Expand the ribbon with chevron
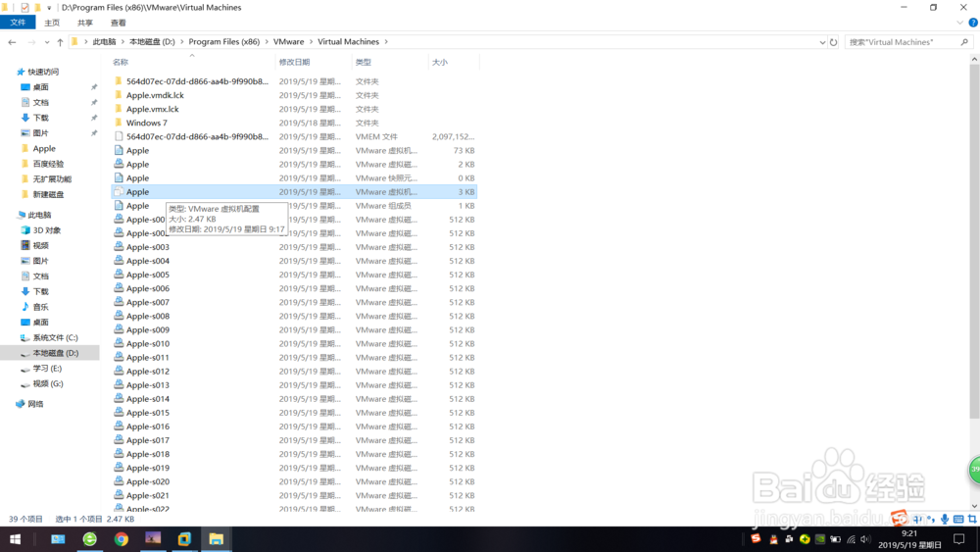 coord(960,23)
